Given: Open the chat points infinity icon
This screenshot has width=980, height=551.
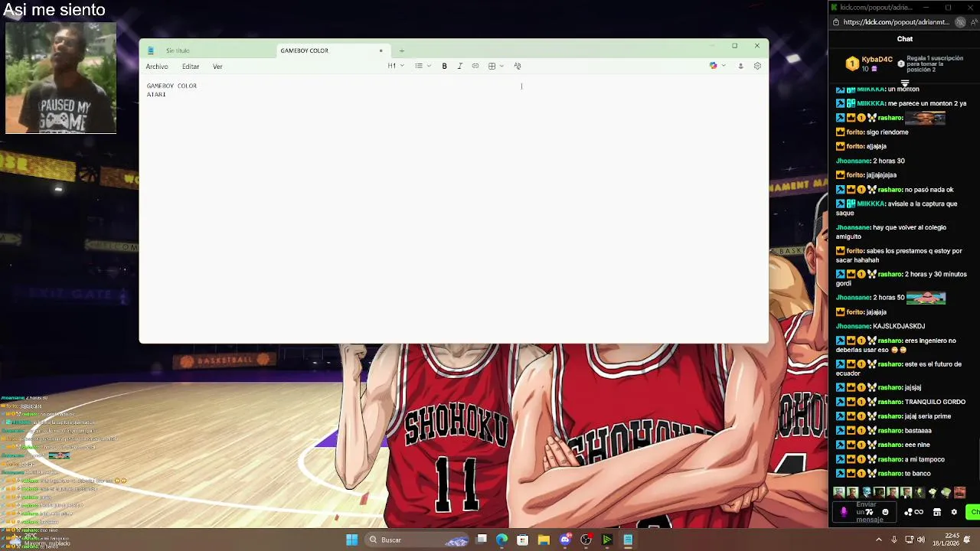Looking at the screenshot, I should pos(913,512).
